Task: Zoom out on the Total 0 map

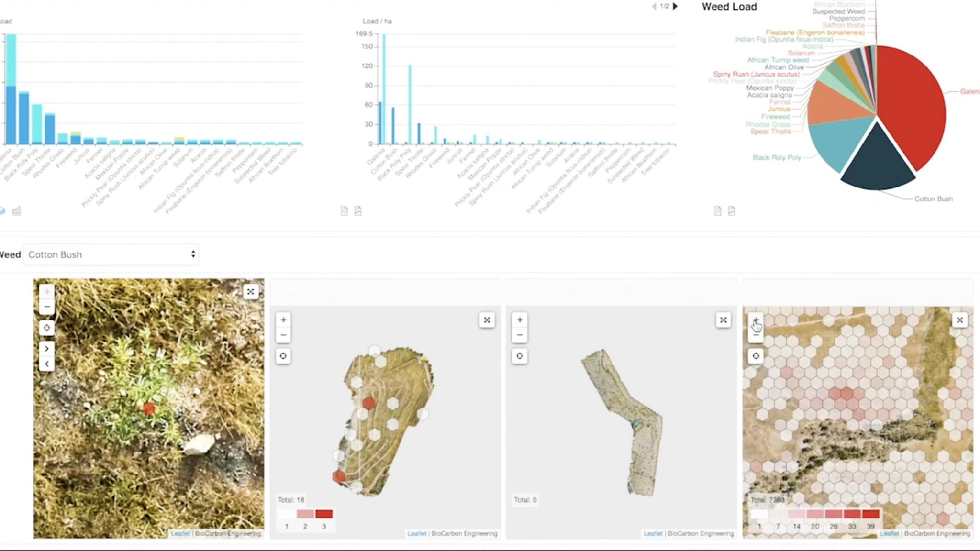Action: 520,335
